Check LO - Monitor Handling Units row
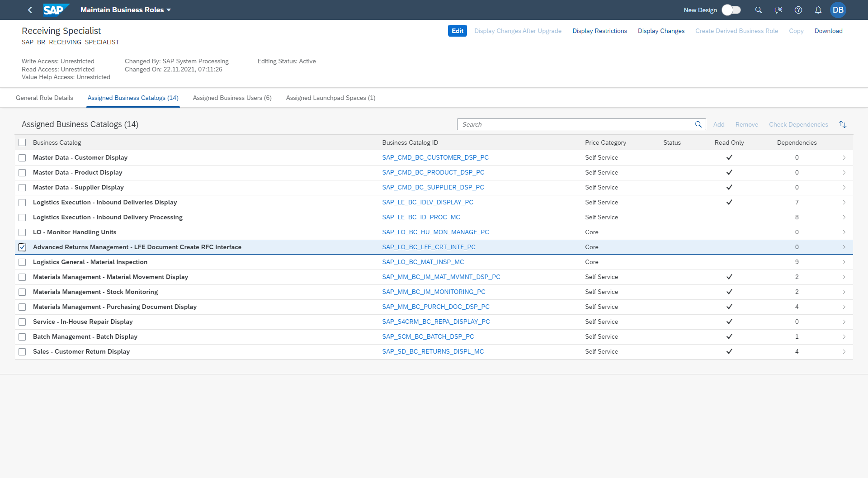The image size is (868, 478). tap(22, 232)
